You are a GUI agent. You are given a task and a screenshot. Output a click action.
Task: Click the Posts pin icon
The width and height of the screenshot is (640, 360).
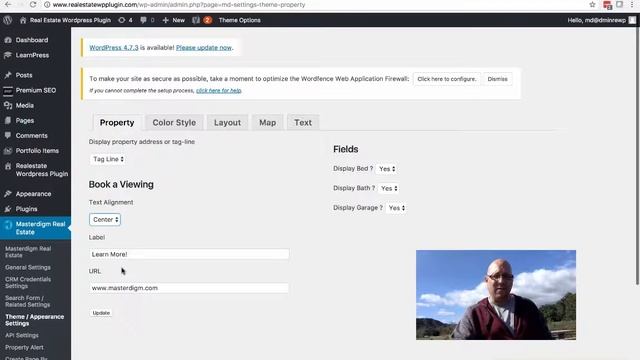8,75
